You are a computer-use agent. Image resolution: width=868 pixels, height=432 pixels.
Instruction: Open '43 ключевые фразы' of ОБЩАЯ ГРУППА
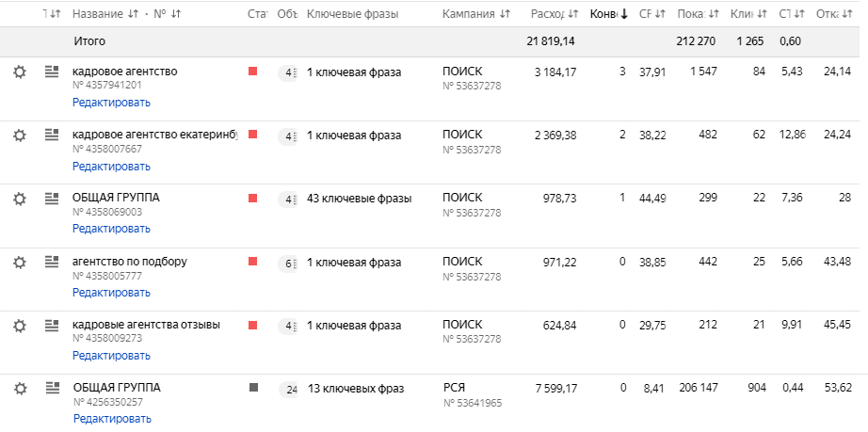360,198
